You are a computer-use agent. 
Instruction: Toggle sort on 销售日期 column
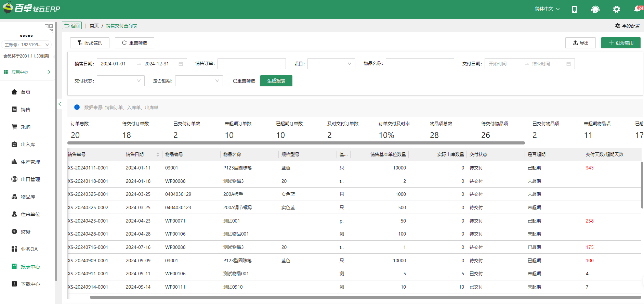point(158,155)
